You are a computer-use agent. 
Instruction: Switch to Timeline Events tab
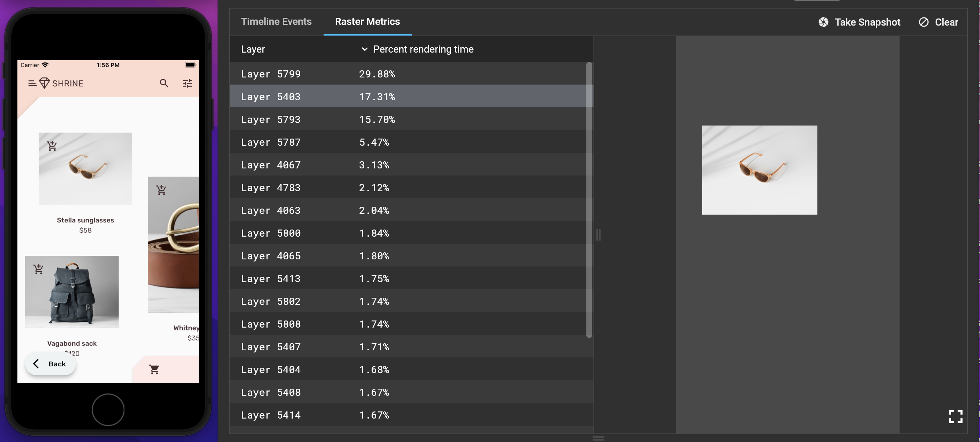click(x=276, y=21)
